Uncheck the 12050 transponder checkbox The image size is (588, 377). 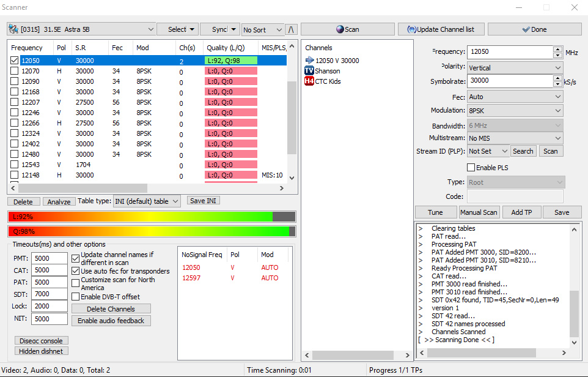point(14,60)
